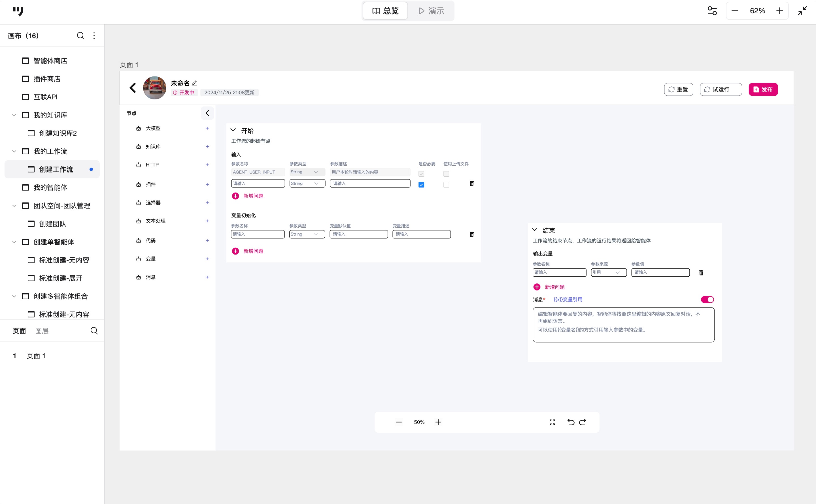Uncheck the checked 是否必要 checkbox in second row
Image resolution: width=816 pixels, height=504 pixels.
click(x=421, y=185)
